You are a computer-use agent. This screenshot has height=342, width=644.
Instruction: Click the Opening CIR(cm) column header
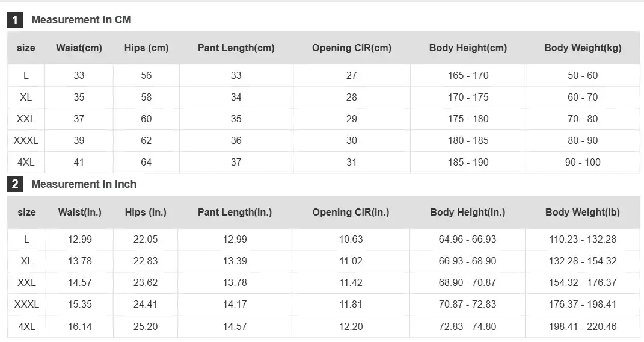(x=352, y=48)
